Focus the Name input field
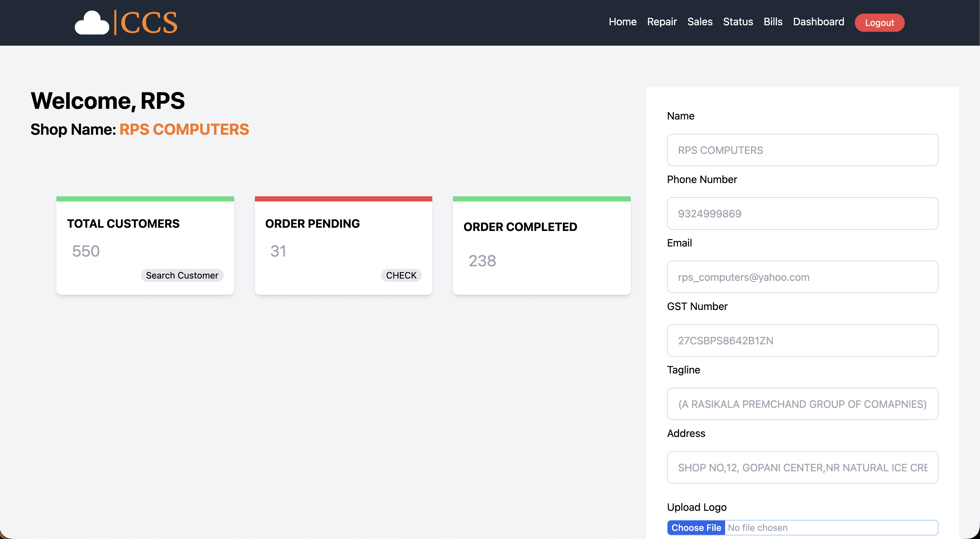The height and width of the screenshot is (539, 980). point(802,150)
